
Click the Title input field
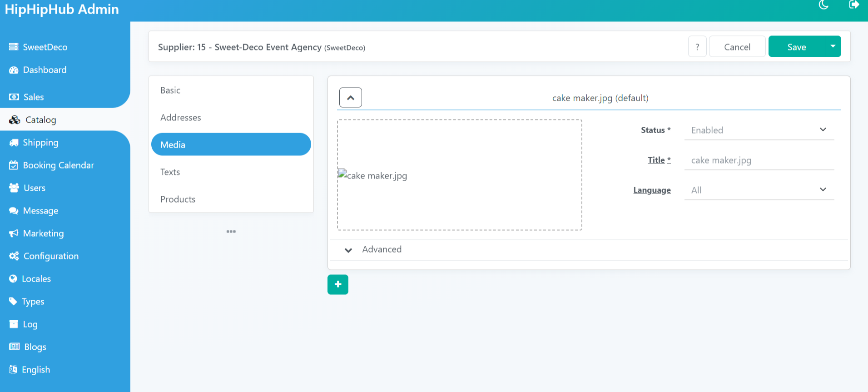(759, 160)
